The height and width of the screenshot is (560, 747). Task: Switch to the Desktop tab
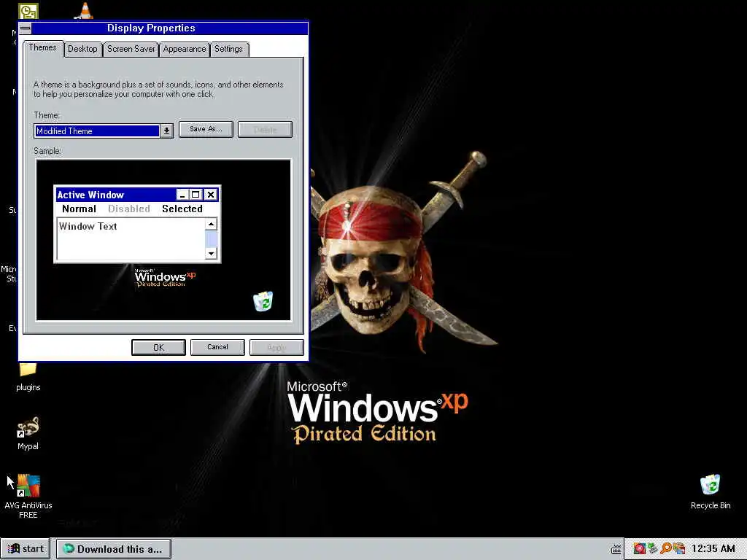click(x=82, y=49)
